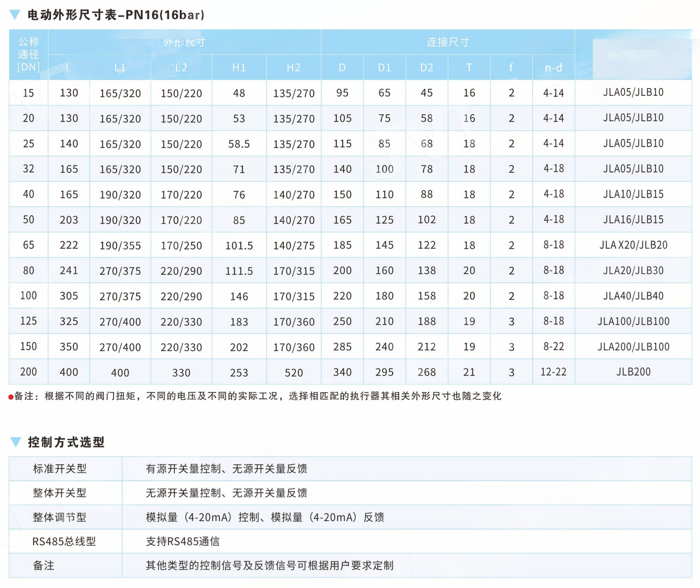The height and width of the screenshot is (588, 700).
Task: Collapse the 控制方式选型 section triangle
Action: (x=15, y=441)
